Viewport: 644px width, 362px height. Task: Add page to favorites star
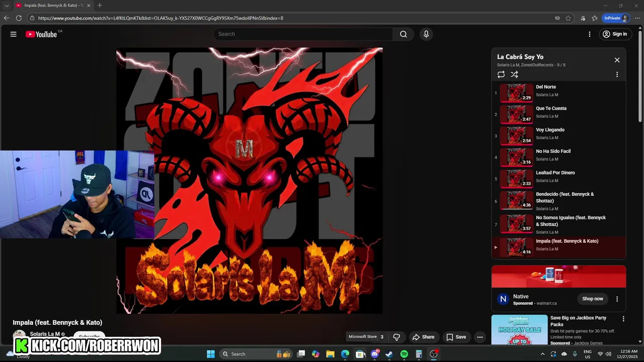tap(568, 18)
